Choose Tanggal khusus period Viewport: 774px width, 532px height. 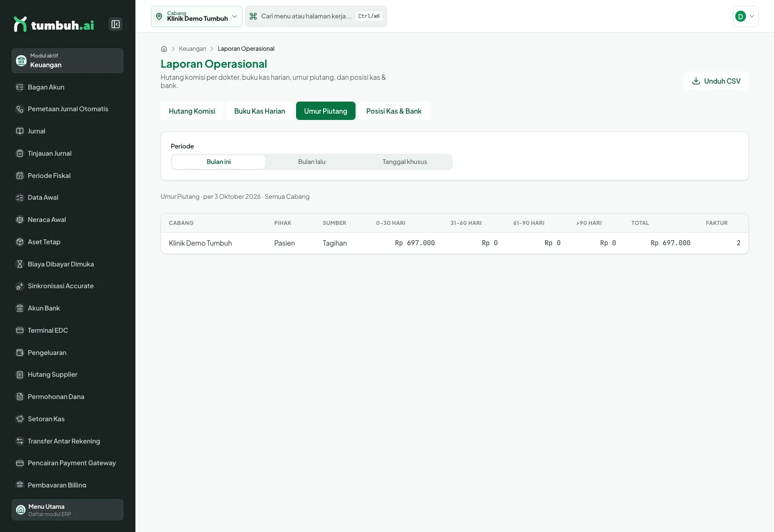point(405,162)
